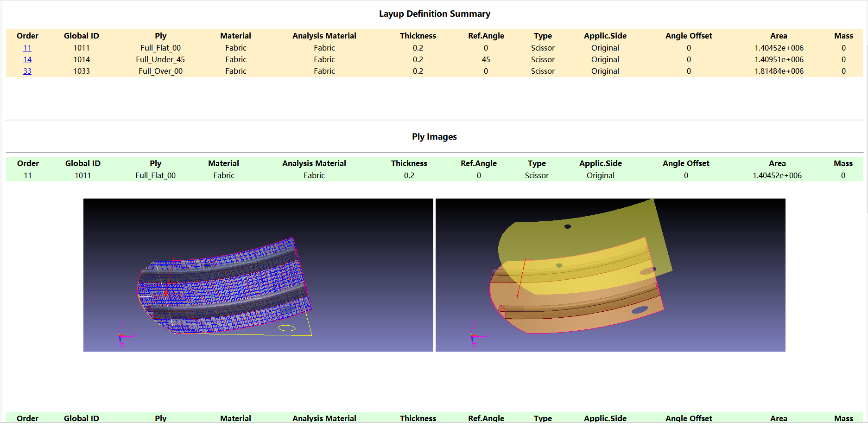Screen dimensions: 868x424
Task: Click the Angle Offset header in summary table
Action: 689,36
